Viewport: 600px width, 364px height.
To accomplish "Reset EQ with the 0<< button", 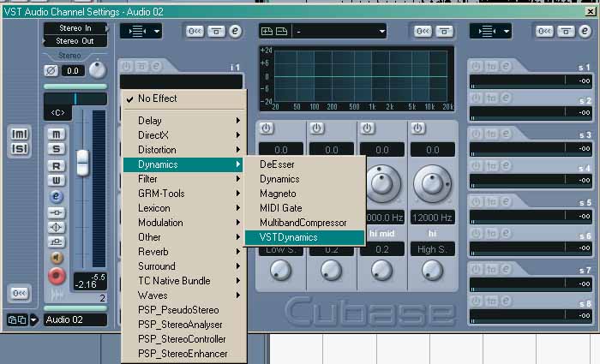I will [423, 32].
